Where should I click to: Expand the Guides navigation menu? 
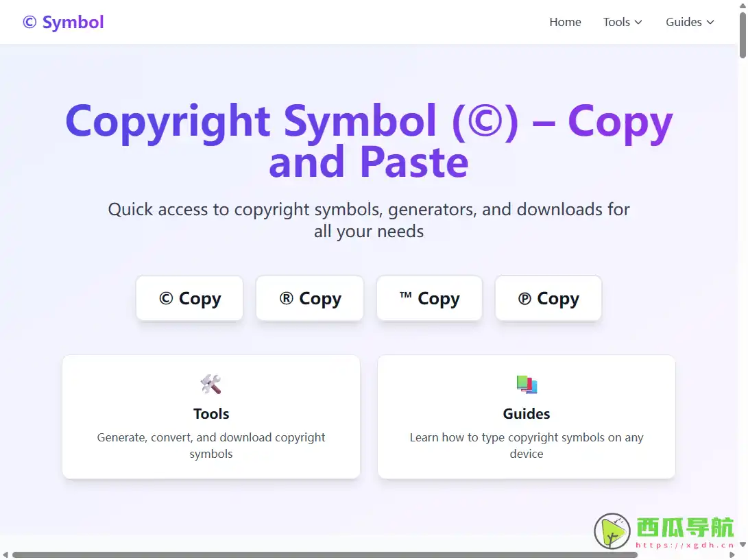(689, 22)
